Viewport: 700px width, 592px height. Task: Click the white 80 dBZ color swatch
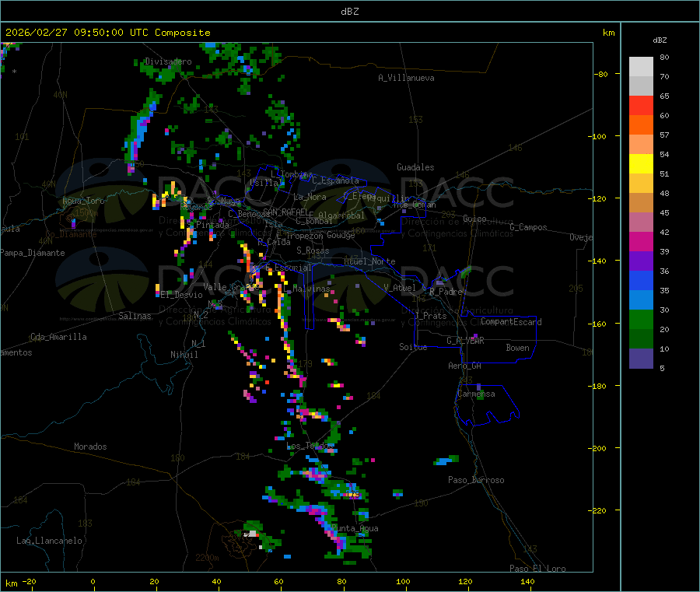641,67
